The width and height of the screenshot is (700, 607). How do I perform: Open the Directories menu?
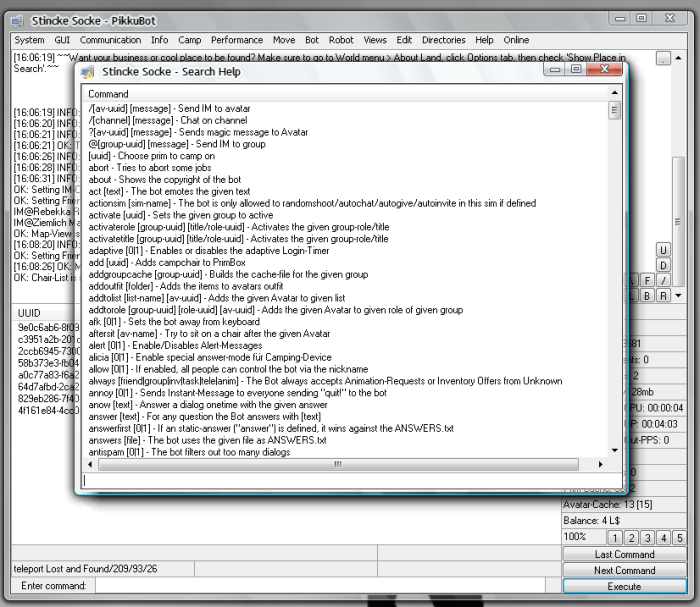pos(444,40)
